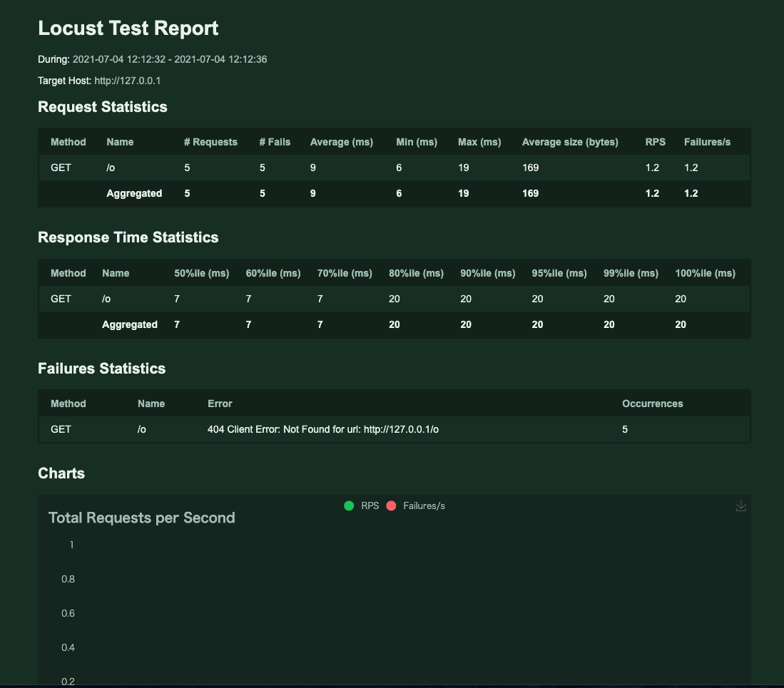Click the 100%ile (ms) column header

705,273
